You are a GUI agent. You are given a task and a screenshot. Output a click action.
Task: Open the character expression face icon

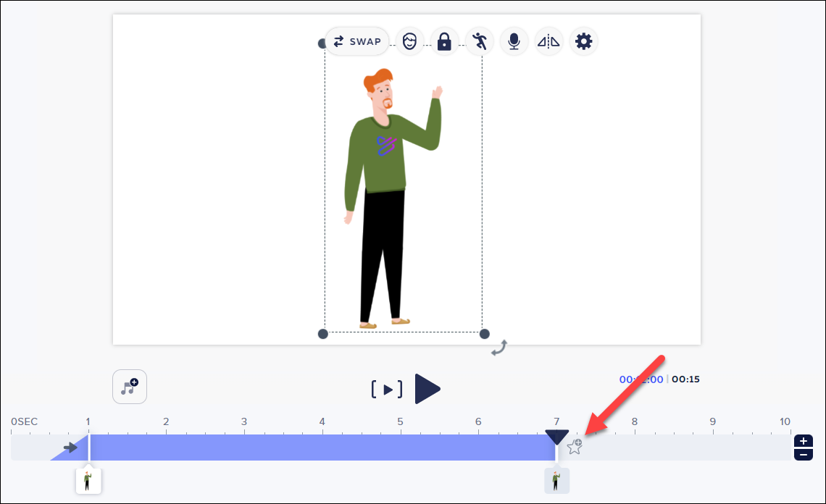(x=409, y=42)
